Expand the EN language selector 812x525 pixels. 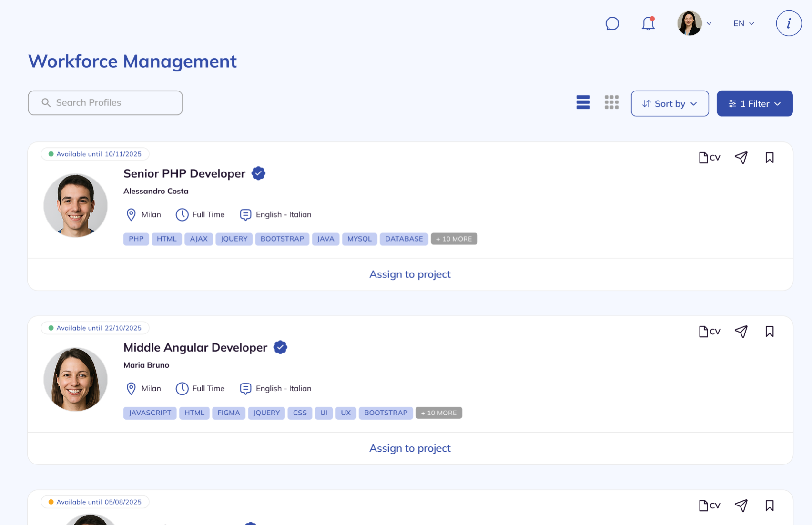click(x=742, y=23)
